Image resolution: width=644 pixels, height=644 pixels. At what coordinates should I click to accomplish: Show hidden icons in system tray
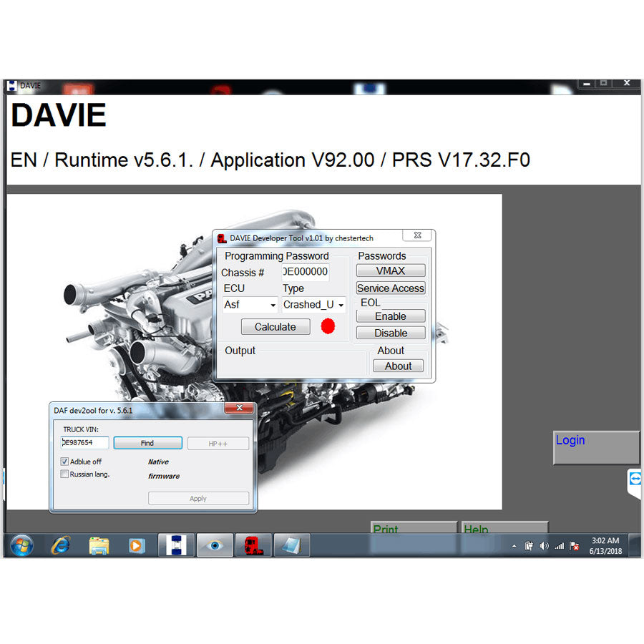(514, 547)
